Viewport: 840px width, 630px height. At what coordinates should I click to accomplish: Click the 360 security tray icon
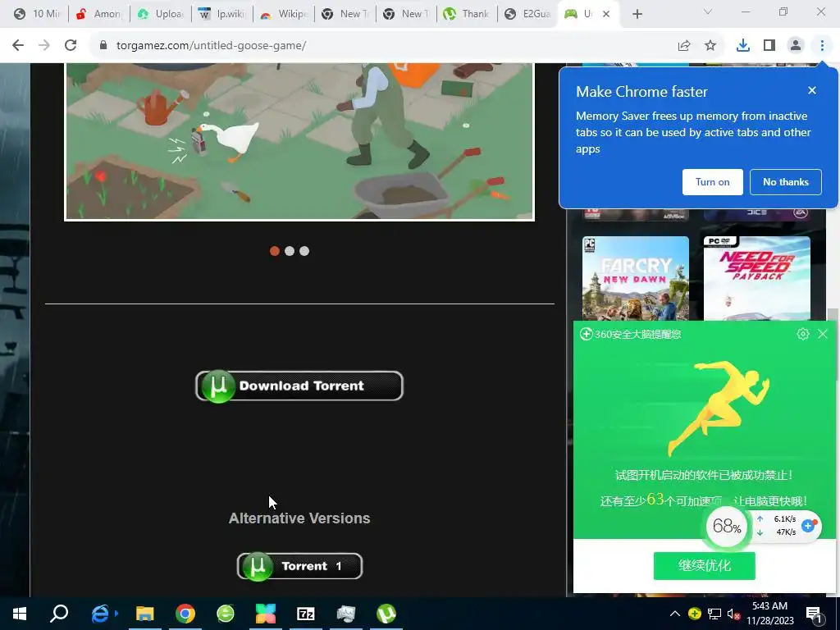tap(694, 614)
